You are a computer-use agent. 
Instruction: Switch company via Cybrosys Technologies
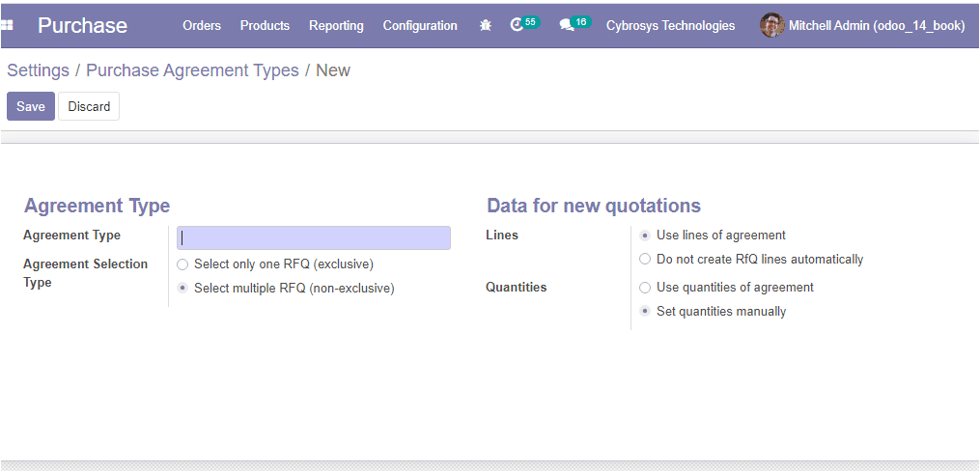(x=671, y=26)
